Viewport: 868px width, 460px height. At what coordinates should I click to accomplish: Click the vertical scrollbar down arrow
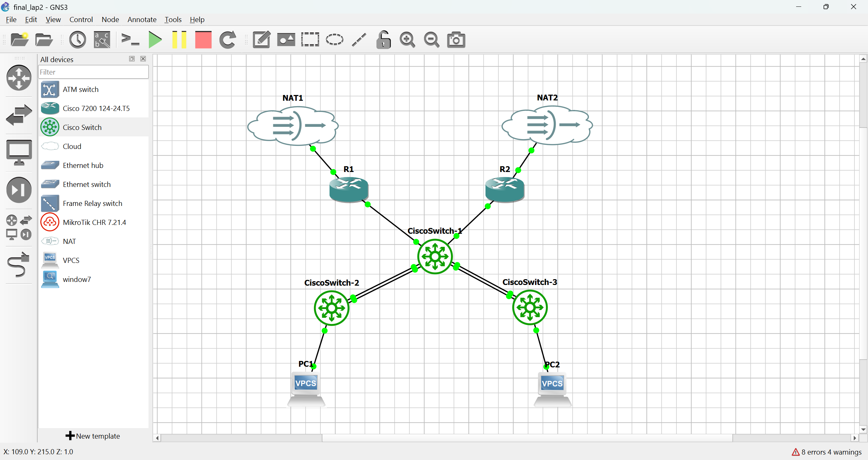(863, 429)
